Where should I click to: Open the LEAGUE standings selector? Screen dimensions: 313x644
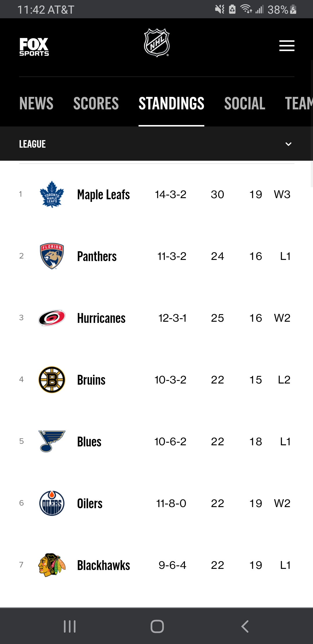pos(156,144)
